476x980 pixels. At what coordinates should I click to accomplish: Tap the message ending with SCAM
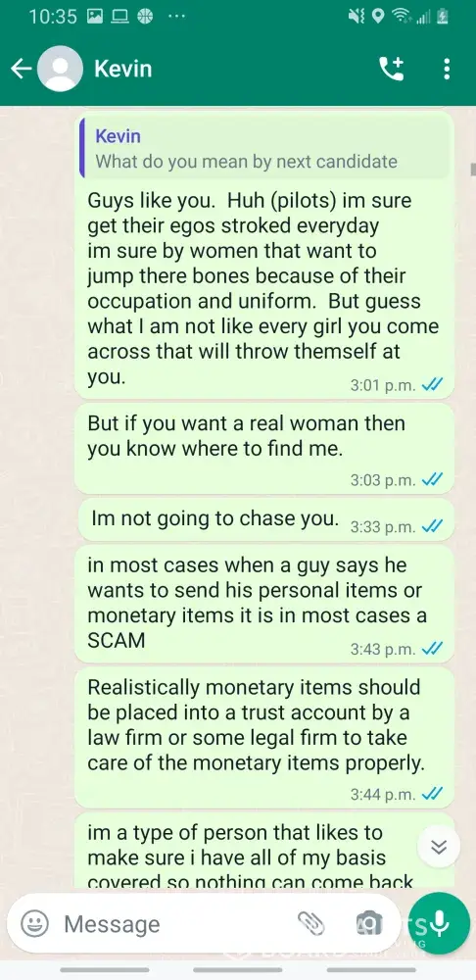[x=264, y=603]
